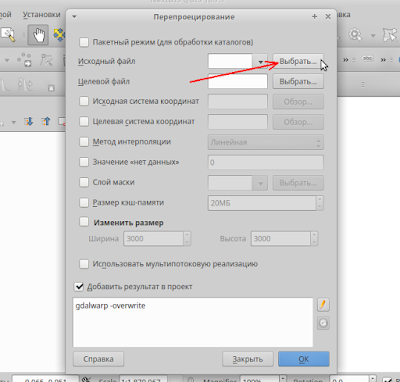The width and height of the screenshot is (400, 382).
Task: Select the Pan Map hand tool
Action: coord(38,35)
